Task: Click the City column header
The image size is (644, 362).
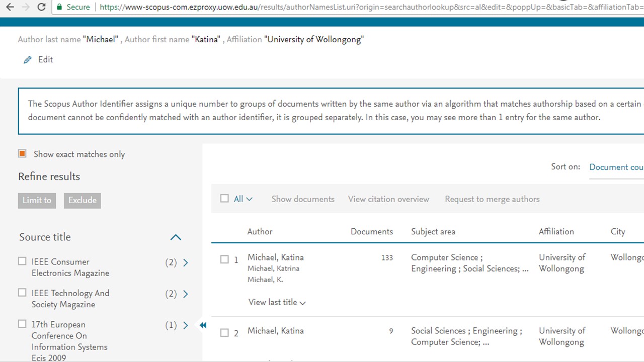Action: [618, 232]
